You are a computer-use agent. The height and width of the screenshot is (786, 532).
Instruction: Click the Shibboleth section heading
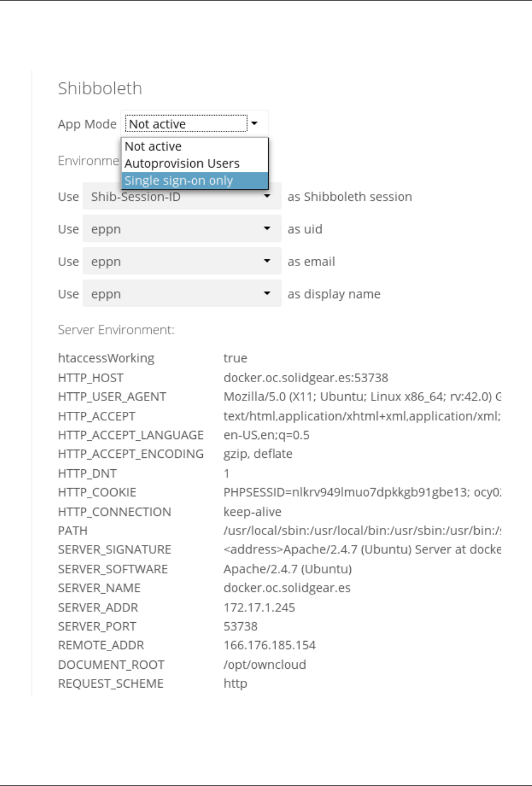pyautogui.click(x=100, y=89)
